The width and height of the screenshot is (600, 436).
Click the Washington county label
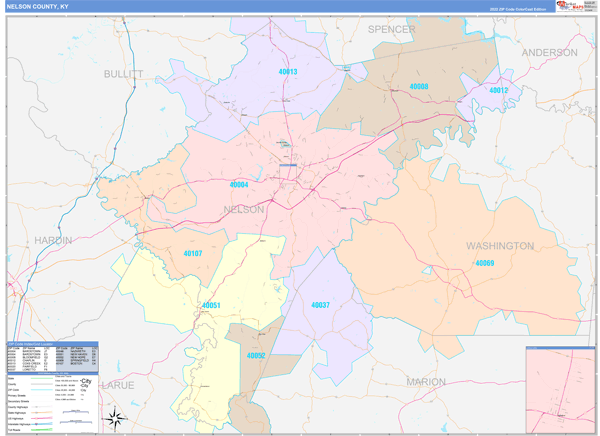click(x=500, y=245)
